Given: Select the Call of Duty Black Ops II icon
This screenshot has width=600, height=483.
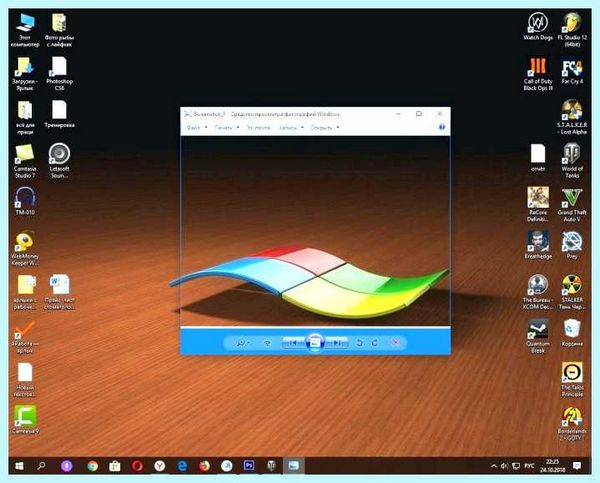Looking at the screenshot, I should tap(538, 74).
